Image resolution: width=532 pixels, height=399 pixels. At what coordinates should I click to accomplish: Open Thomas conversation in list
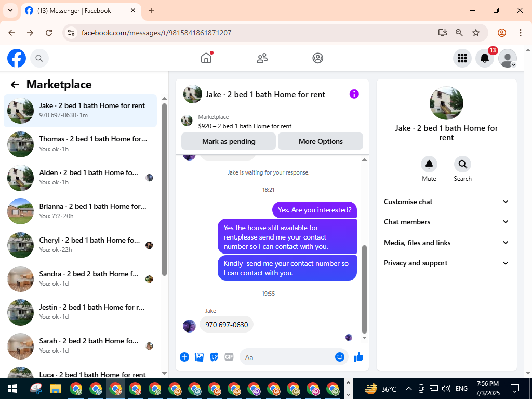point(81,144)
